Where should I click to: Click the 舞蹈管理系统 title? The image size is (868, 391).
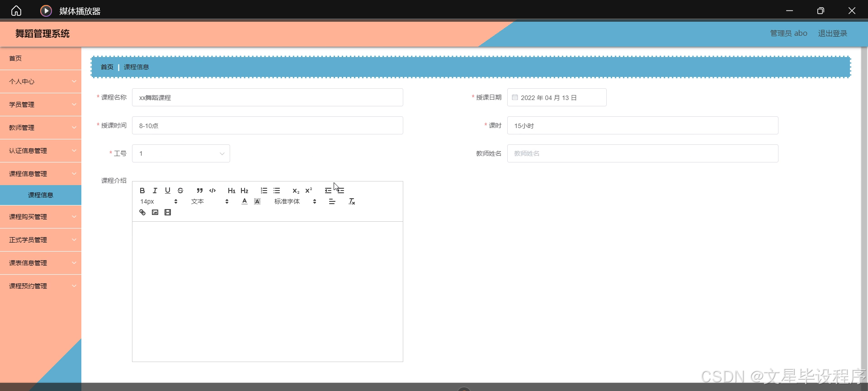(x=42, y=33)
